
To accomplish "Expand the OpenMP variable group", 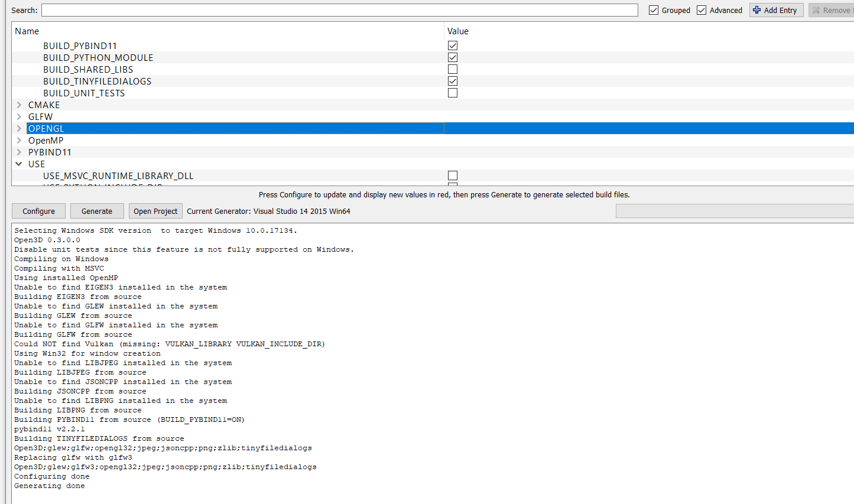I will (x=19, y=140).
